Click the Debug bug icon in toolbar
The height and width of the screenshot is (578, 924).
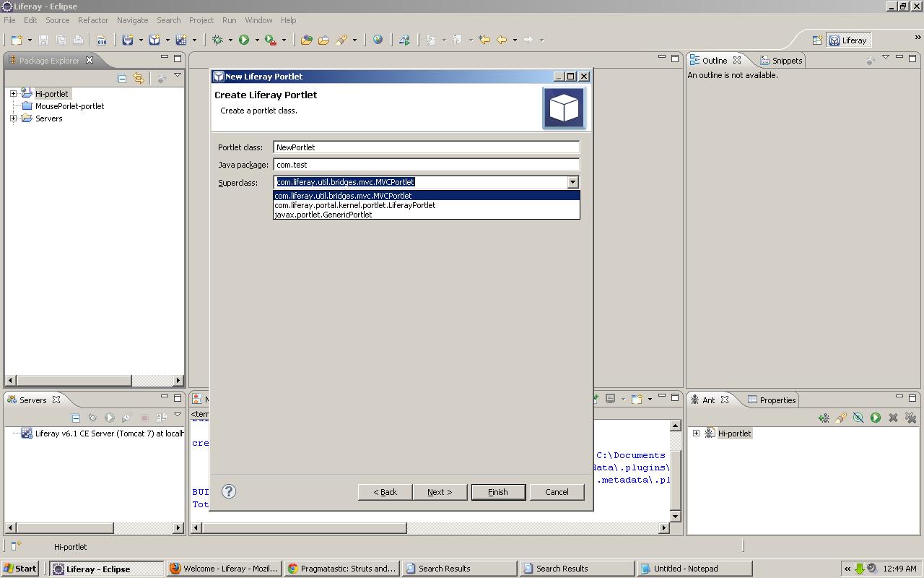(x=217, y=40)
